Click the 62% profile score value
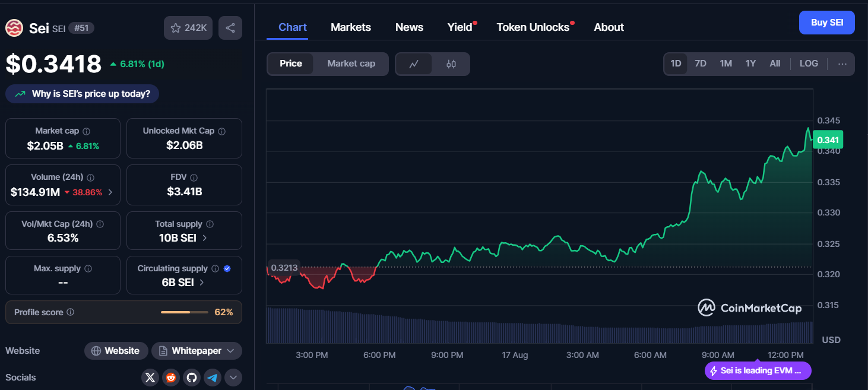 224,312
